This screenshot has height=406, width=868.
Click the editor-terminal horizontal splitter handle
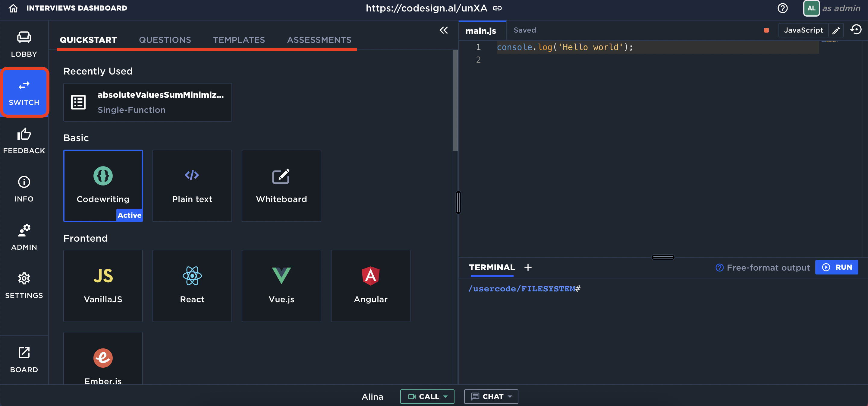662,257
